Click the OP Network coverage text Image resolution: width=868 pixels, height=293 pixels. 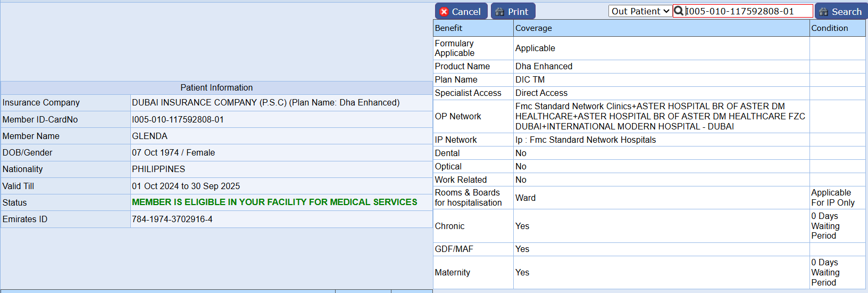(660, 117)
